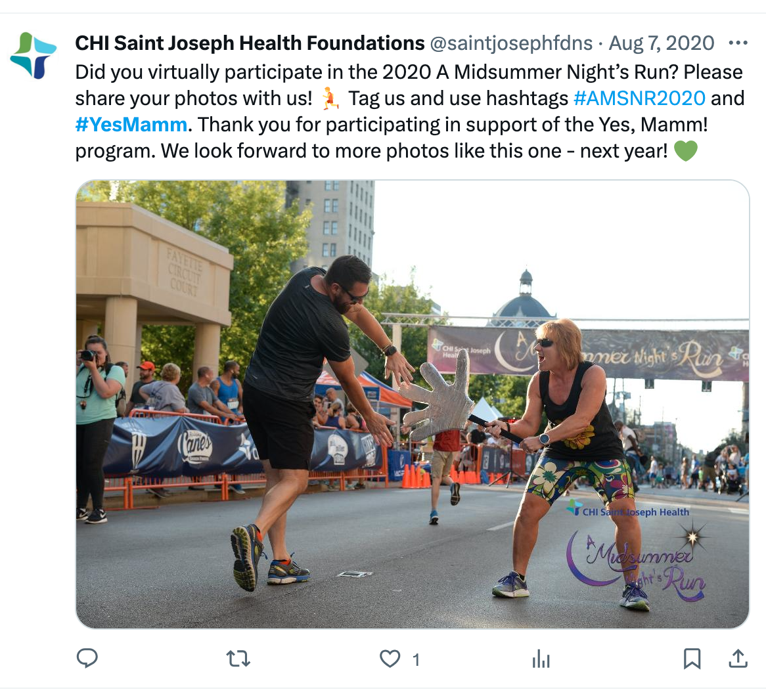The width and height of the screenshot is (766, 700).
Task: Click the like count number 1
Action: 416,660
